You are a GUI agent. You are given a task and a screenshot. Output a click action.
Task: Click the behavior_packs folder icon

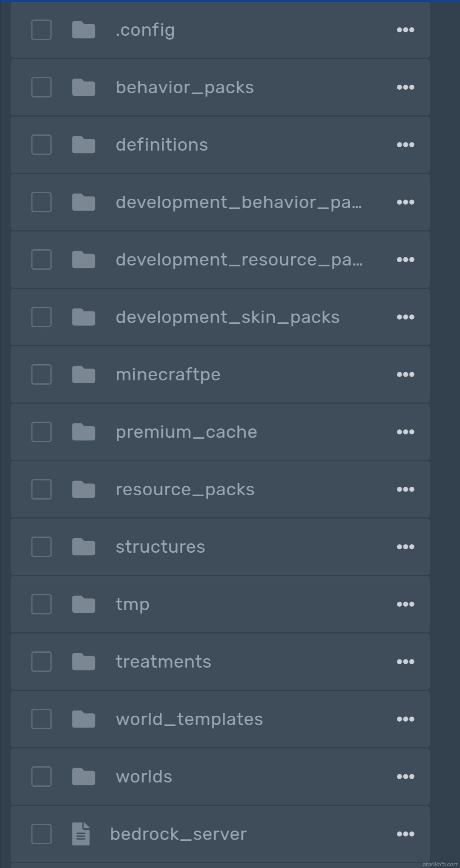pyautogui.click(x=83, y=87)
